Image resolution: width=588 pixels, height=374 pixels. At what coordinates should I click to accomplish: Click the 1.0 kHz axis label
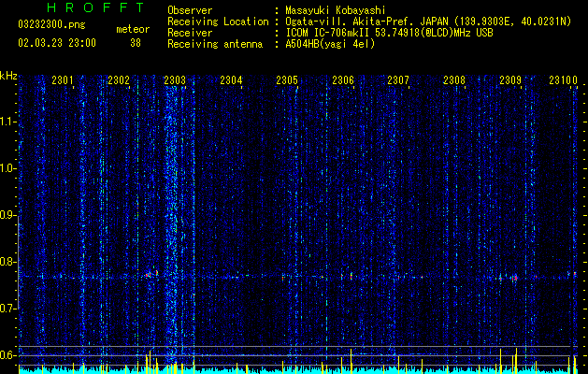click(x=7, y=168)
